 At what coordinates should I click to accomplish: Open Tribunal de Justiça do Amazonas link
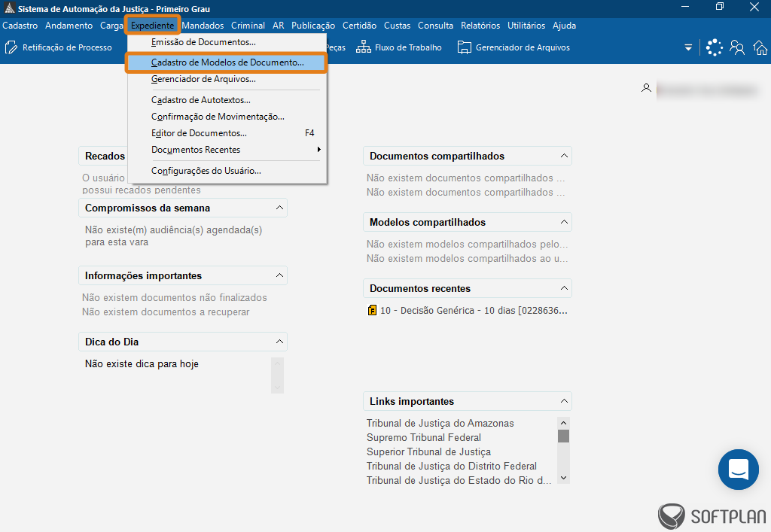440,423
